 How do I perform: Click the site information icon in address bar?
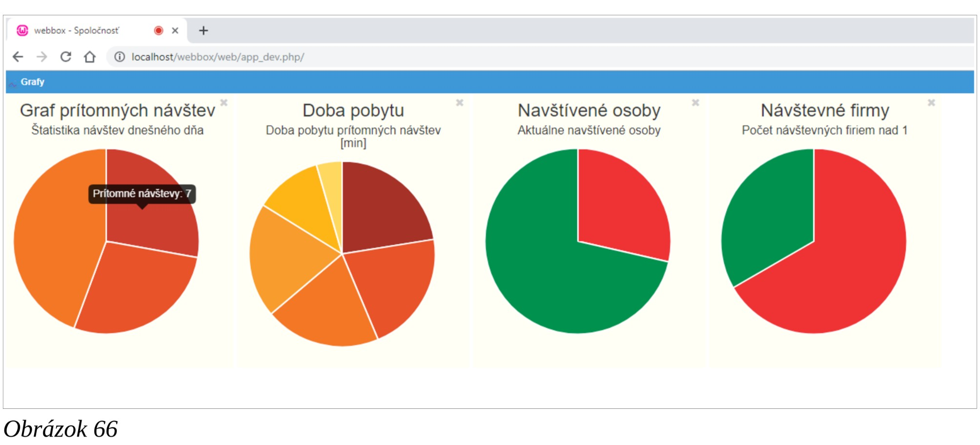(x=120, y=57)
